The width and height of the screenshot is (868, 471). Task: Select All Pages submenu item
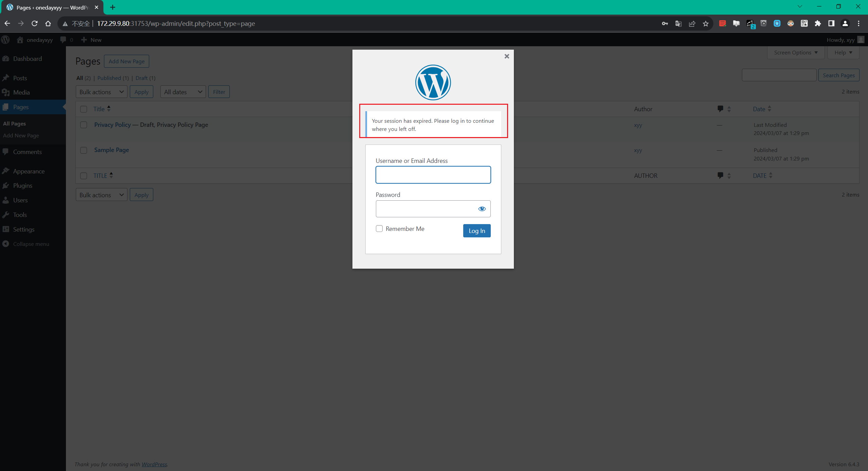point(14,123)
